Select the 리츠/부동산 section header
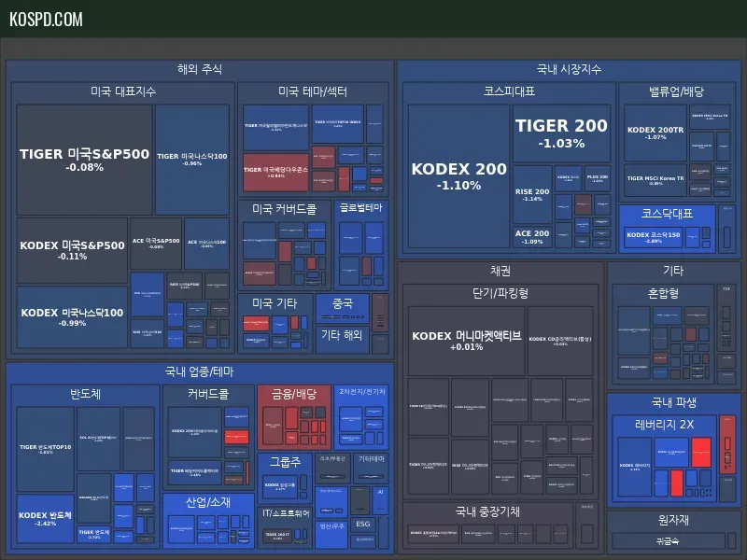This screenshot has height=560, width=747. point(332,458)
